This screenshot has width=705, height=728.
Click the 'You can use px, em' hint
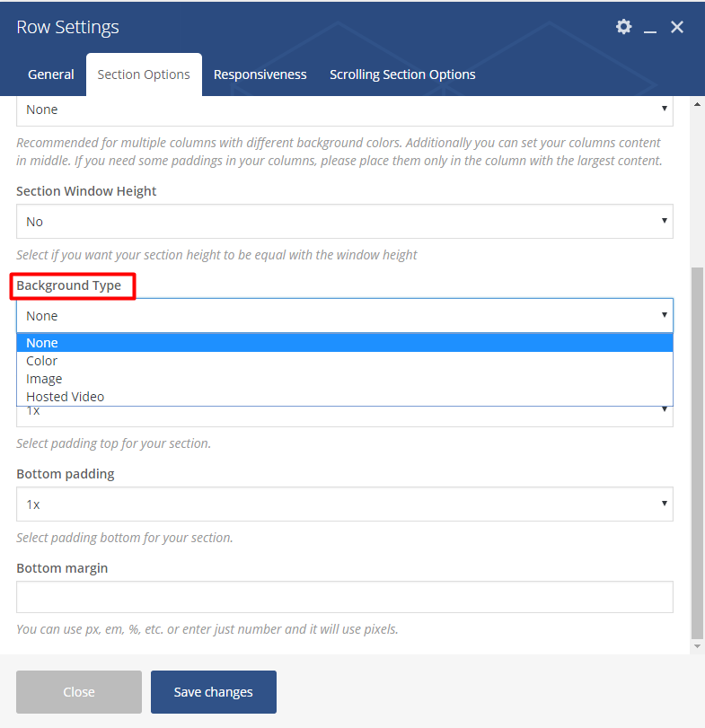207,629
